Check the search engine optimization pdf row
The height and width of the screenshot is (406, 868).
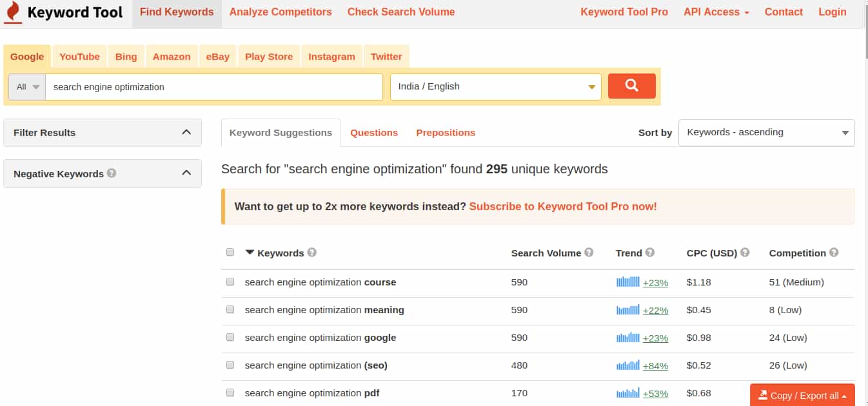(x=230, y=392)
